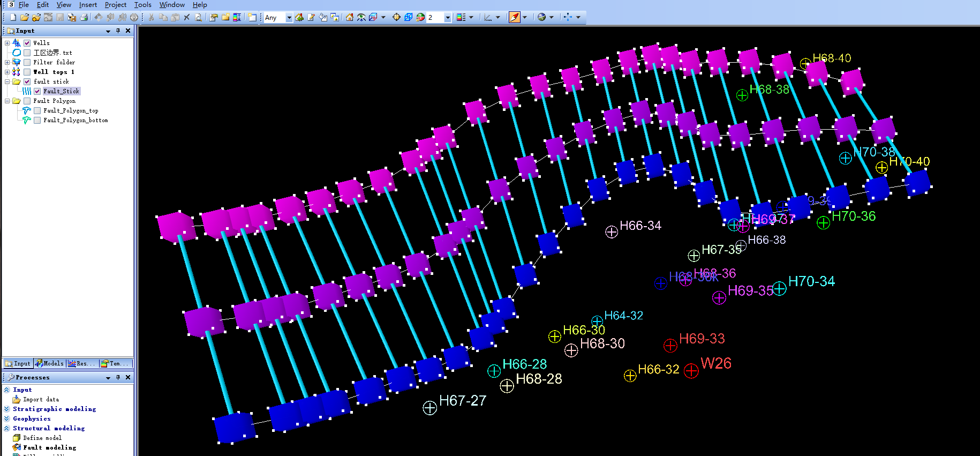Click the Open project folder icon

tap(24, 17)
